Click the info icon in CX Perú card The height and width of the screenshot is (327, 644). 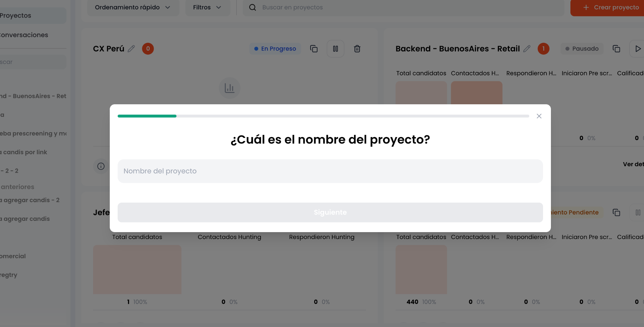coord(101,166)
